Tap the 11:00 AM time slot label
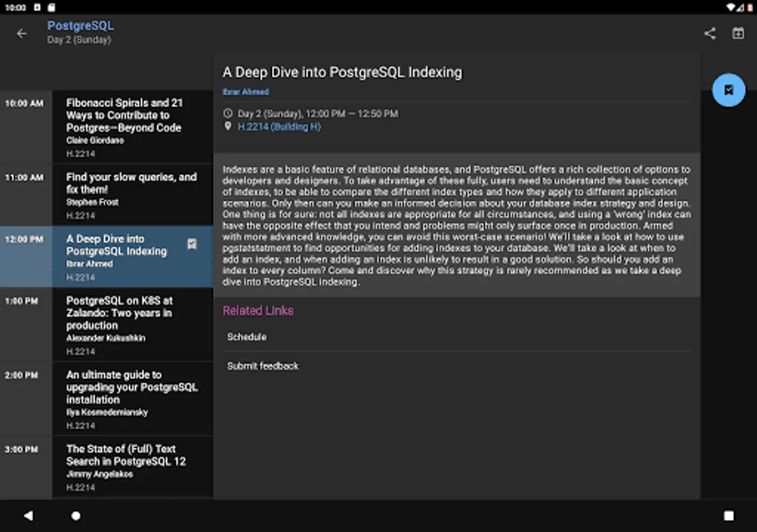Screen dimensions: 757x532 (24, 177)
